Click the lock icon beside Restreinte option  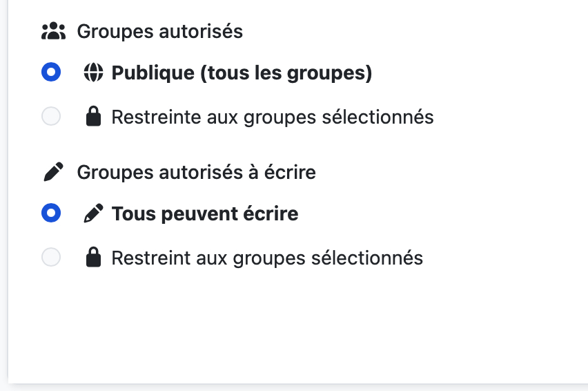click(93, 117)
